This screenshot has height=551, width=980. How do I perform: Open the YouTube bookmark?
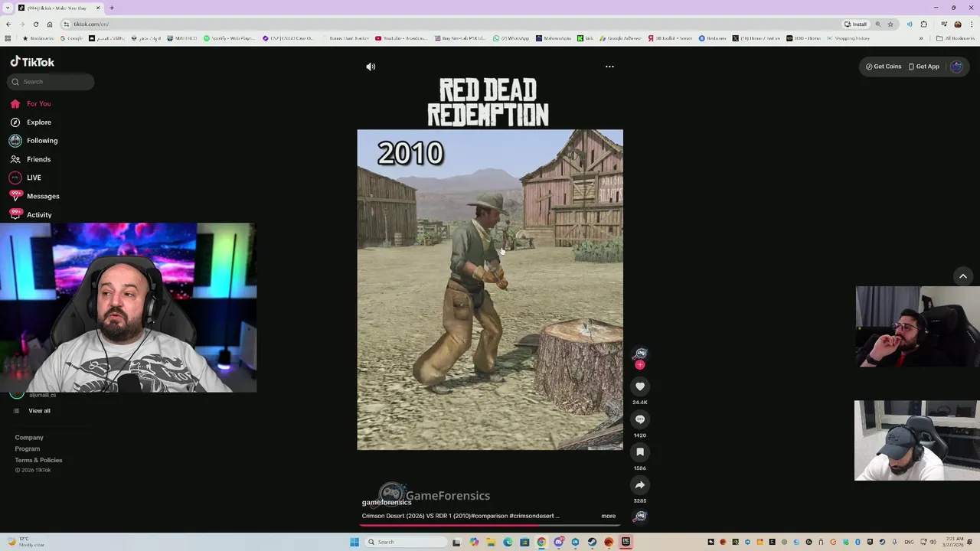point(401,38)
